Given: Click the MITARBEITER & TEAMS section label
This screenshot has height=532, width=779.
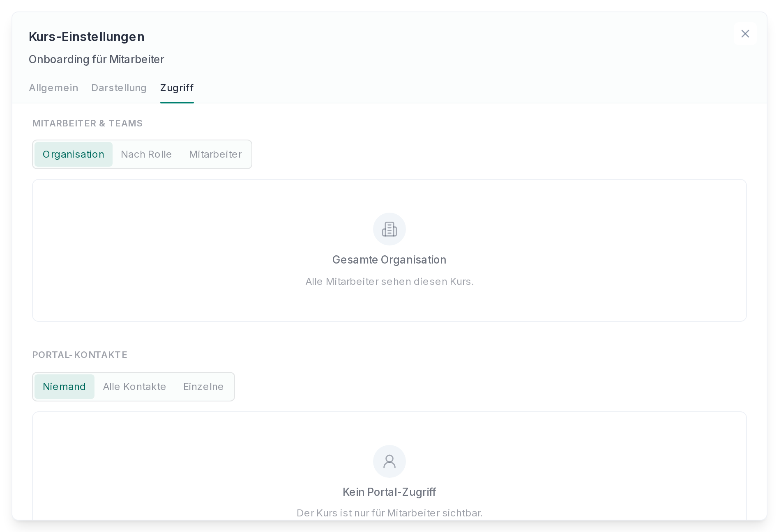Looking at the screenshot, I should tap(88, 124).
